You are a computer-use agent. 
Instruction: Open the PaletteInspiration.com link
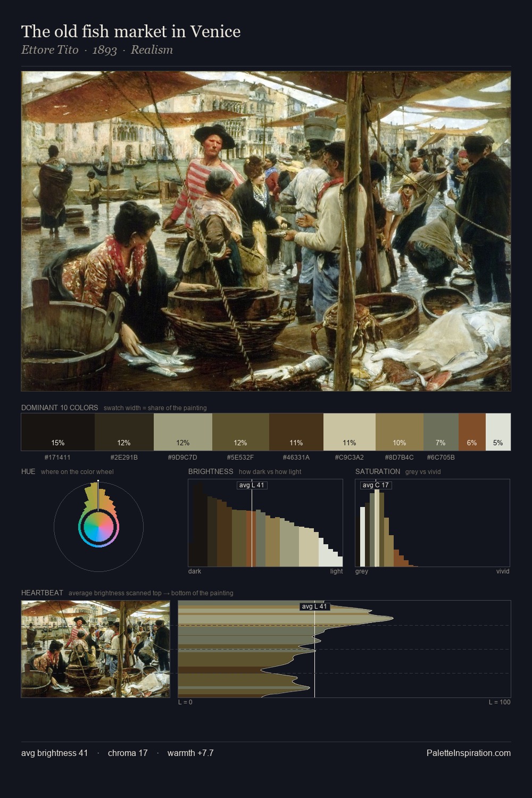click(x=469, y=753)
